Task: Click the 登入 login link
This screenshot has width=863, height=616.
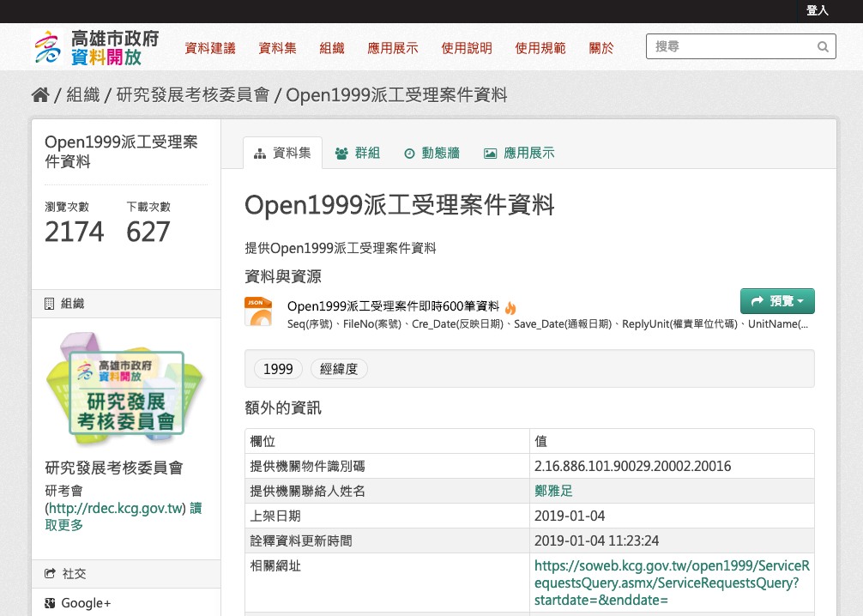Action: [817, 10]
